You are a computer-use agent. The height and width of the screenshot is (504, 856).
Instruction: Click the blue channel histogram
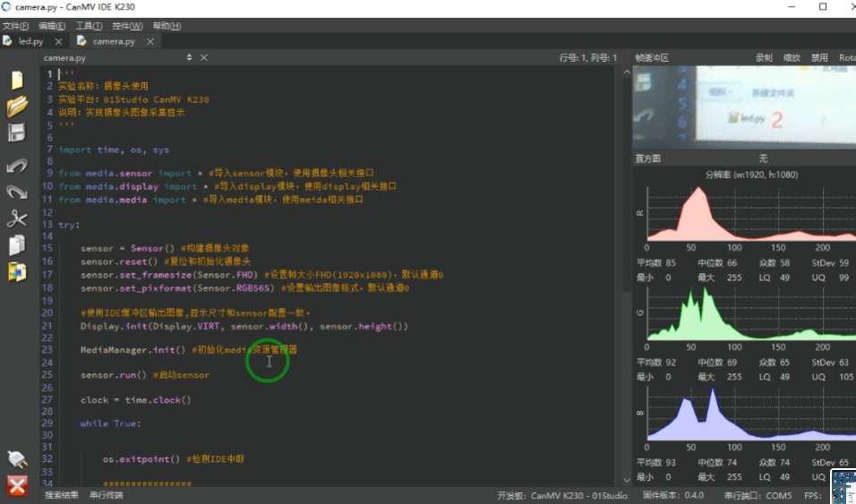[751, 414]
